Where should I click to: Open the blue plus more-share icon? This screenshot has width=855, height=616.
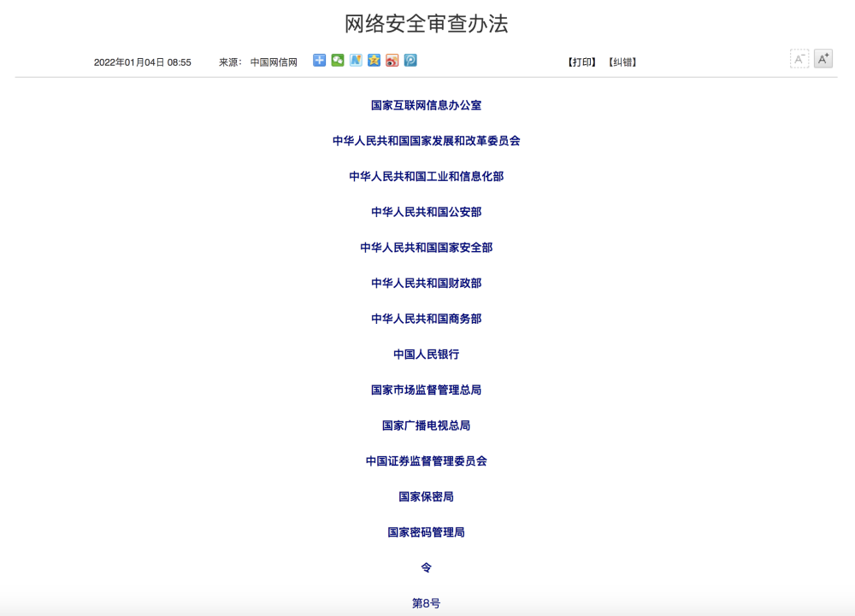pyautogui.click(x=320, y=61)
